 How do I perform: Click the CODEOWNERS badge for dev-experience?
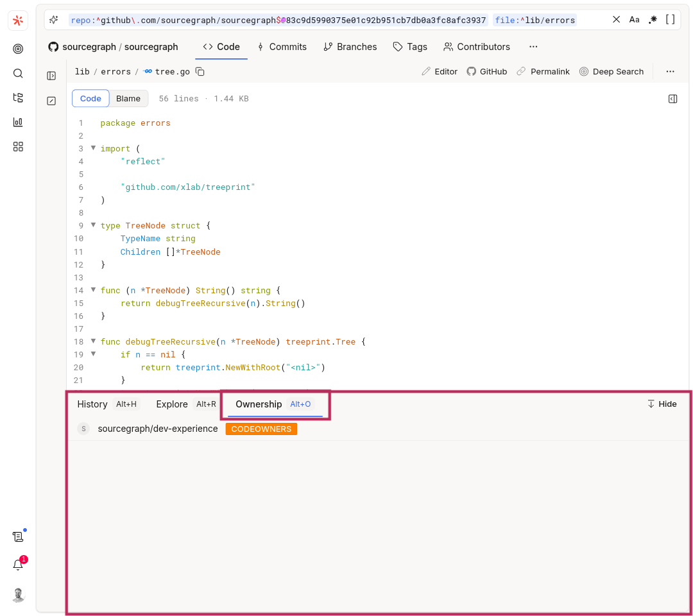pos(261,429)
